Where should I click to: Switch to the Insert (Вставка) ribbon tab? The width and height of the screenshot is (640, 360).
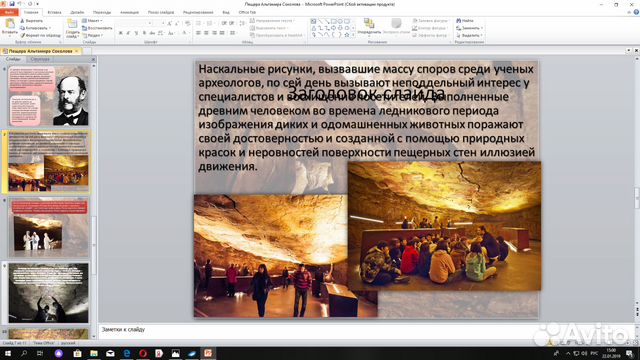point(54,13)
